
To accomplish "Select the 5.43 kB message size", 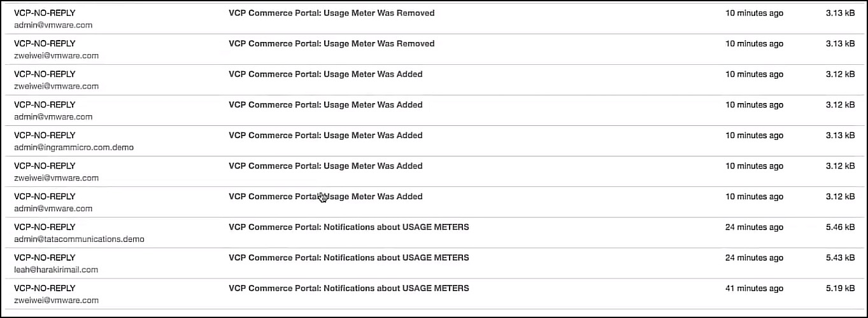I will pyautogui.click(x=840, y=258).
